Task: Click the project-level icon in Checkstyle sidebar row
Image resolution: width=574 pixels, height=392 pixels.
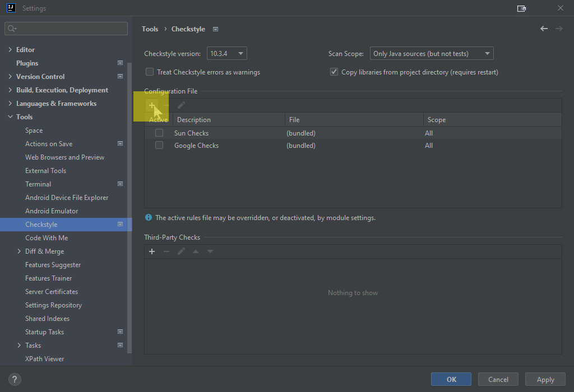Action: pos(120,224)
